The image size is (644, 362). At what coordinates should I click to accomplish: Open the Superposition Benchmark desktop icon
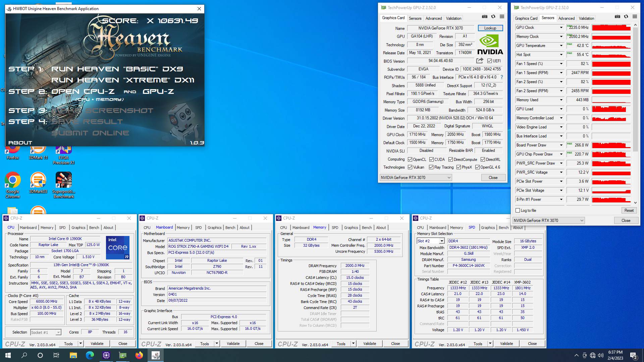pos(63,185)
